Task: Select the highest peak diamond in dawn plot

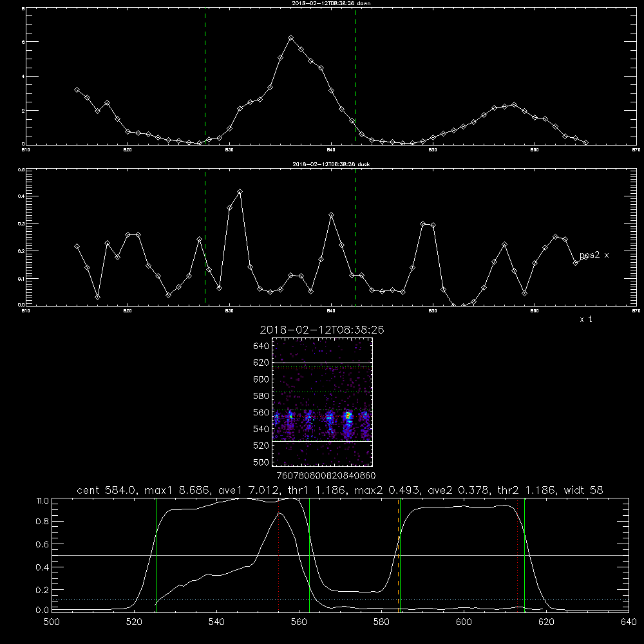Action: coord(291,38)
